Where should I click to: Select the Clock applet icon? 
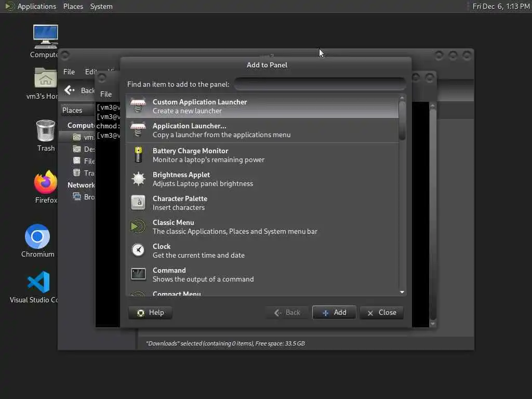[x=138, y=250]
